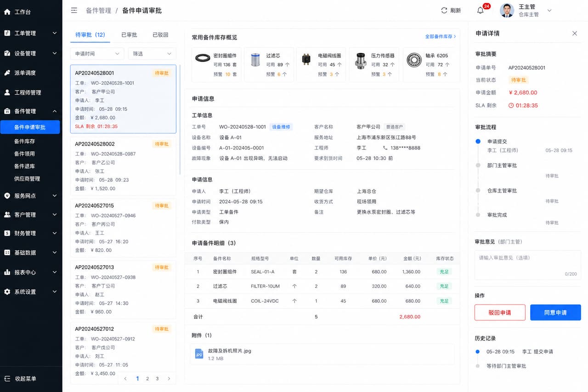Image resolution: width=588 pixels, height=392 pixels.
Task: Go to page 3 of the list
Action: (x=157, y=379)
